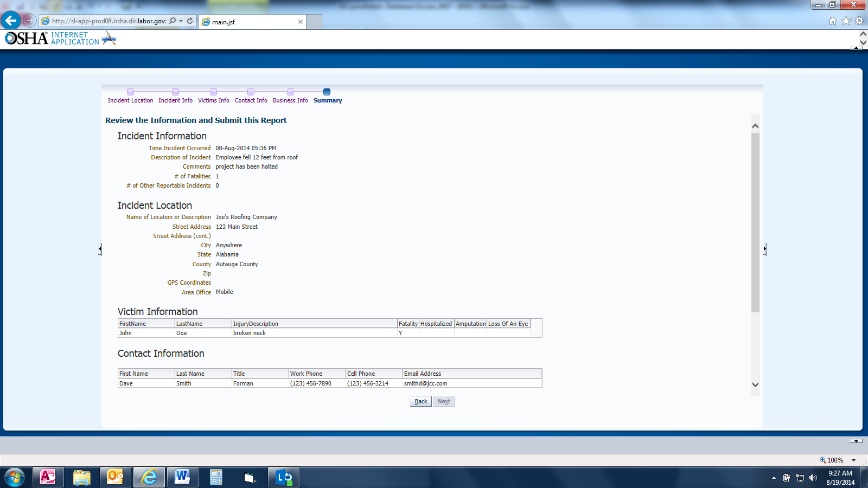Open Windows Explorer from the taskbar
868x488 pixels.
pyautogui.click(x=81, y=477)
